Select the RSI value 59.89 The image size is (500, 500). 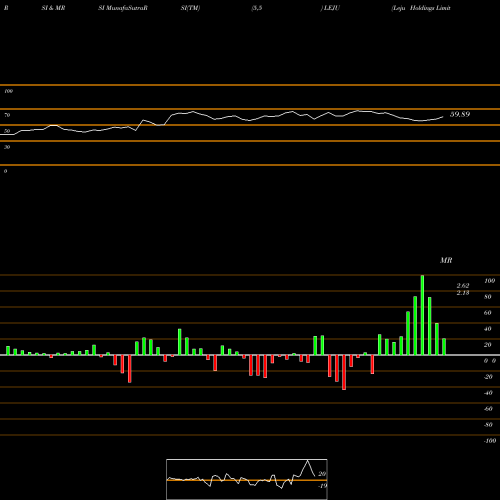460,114
